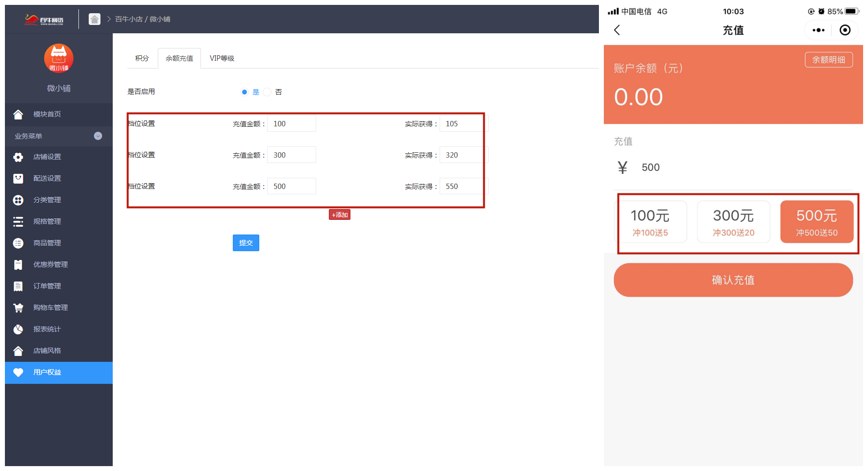The width and height of the screenshot is (868, 471).
Task: Switch to the VIP等级 tab
Action: (x=222, y=58)
